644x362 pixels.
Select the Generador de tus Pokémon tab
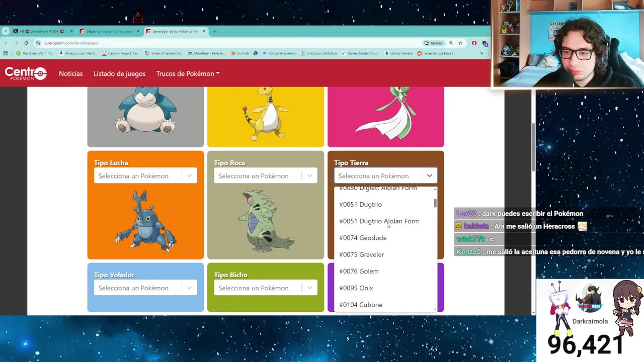point(176,31)
